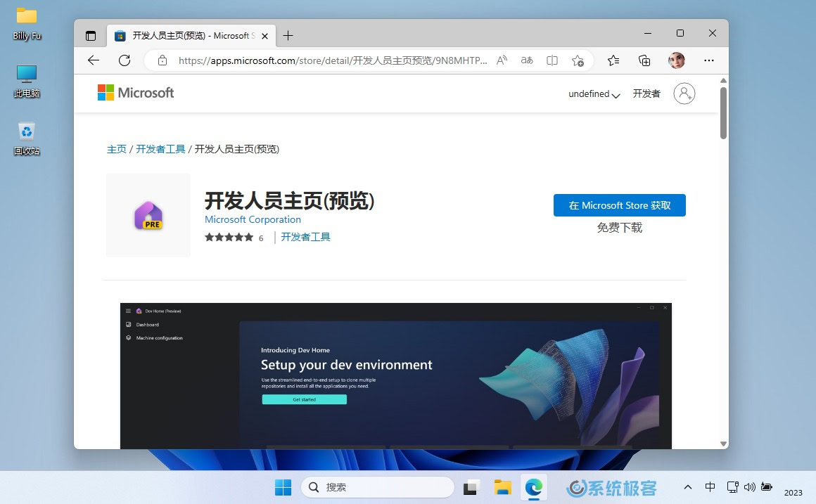816x504 pixels.
Task: View site info via the lock icon
Action: tap(162, 60)
